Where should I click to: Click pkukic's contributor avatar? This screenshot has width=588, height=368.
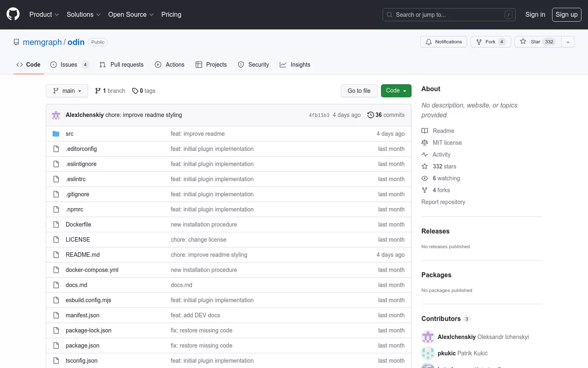[x=428, y=353]
